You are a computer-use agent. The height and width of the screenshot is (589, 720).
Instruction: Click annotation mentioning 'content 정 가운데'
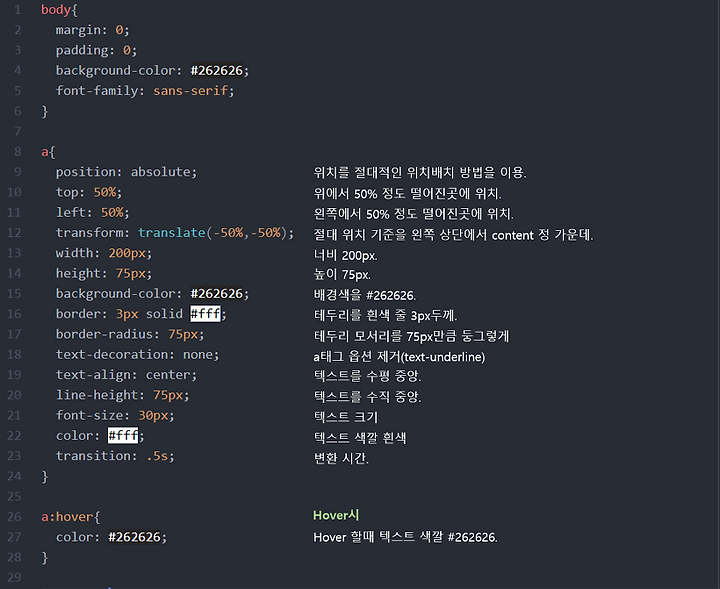[x=453, y=235]
